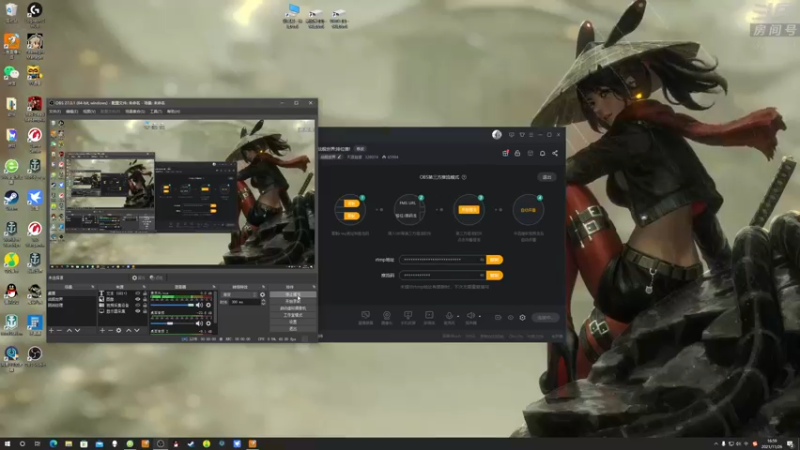
Task: Open scene transition properties gear
Action: pyautogui.click(x=262, y=295)
